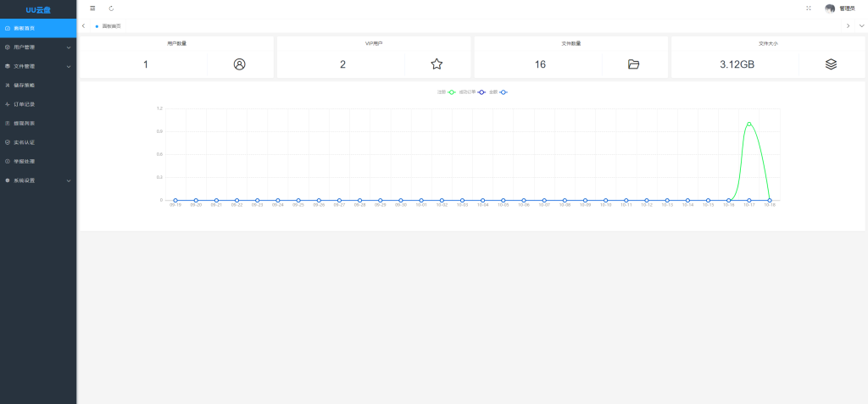
Task: Expand the 用户管理 submenu chevron
Action: (69, 47)
